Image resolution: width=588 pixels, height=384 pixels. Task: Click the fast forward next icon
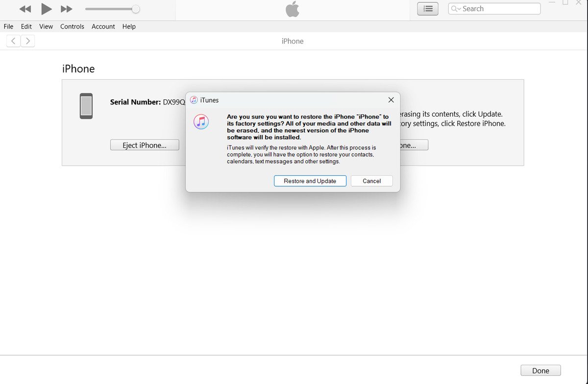tap(67, 9)
